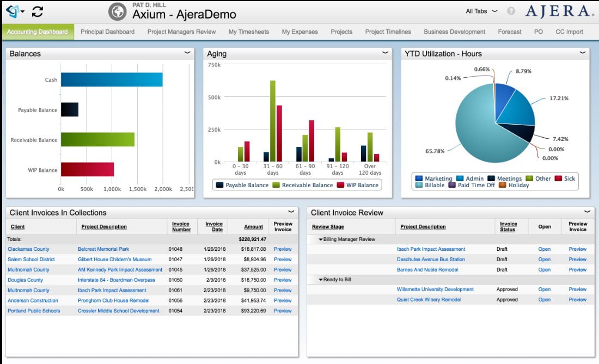Click the Cash bar in Balances chart
The height and width of the screenshot is (364, 599).
coord(112,79)
